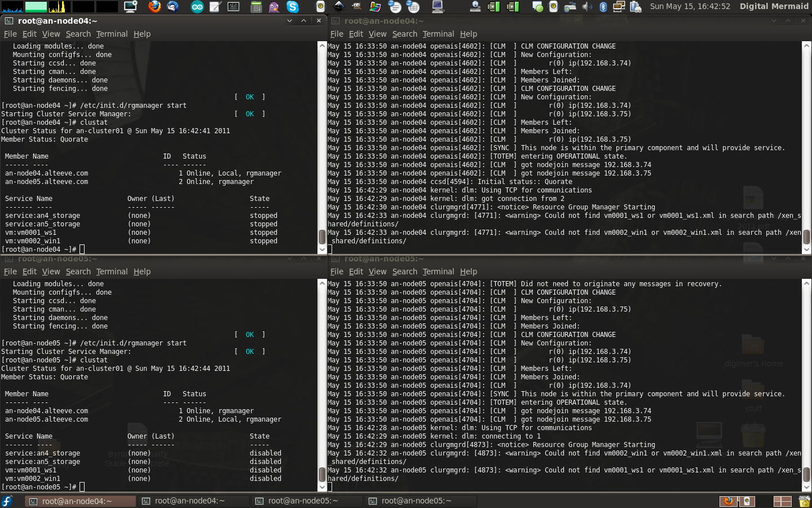
Task: Launch a new terminal from panel
Action: pos(233,7)
